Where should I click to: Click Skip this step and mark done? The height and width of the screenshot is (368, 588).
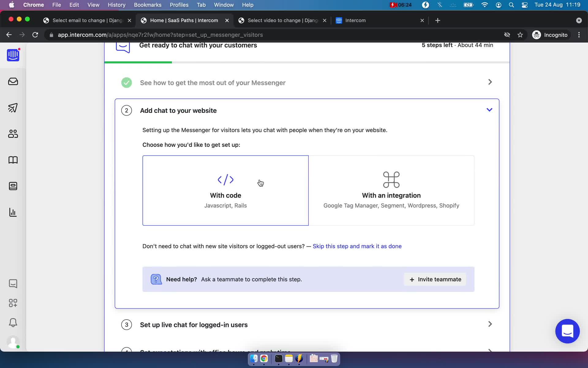(357, 246)
